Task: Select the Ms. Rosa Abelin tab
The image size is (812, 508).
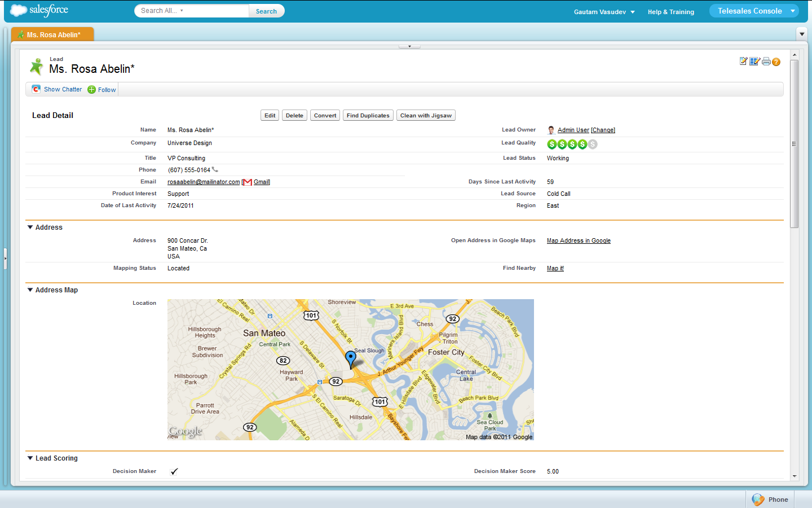Action: click(53, 35)
